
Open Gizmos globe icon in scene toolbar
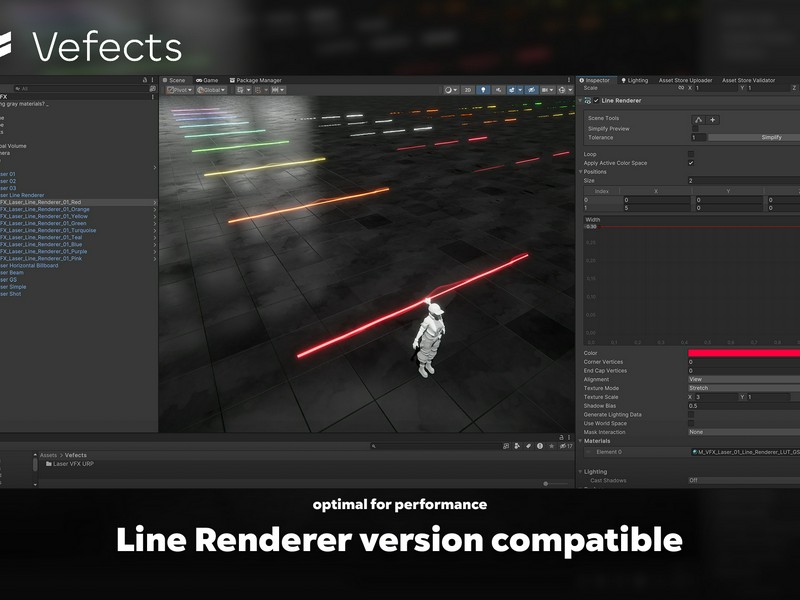(x=562, y=90)
